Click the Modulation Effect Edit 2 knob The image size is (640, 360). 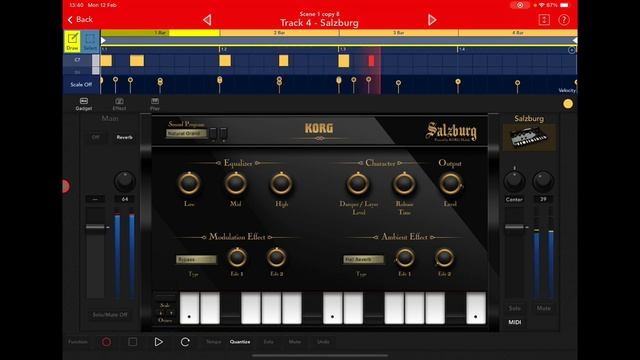[x=276, y=258]
